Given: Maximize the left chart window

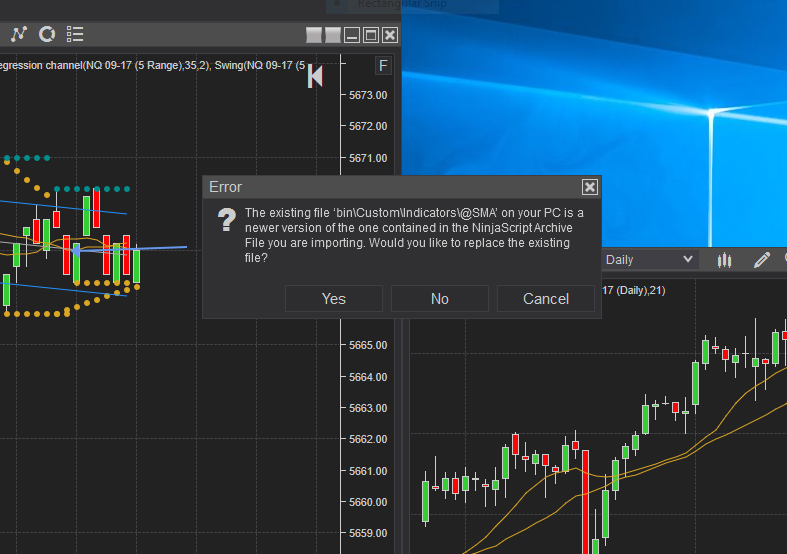Looking at the screenshot, I should point(371,35).
